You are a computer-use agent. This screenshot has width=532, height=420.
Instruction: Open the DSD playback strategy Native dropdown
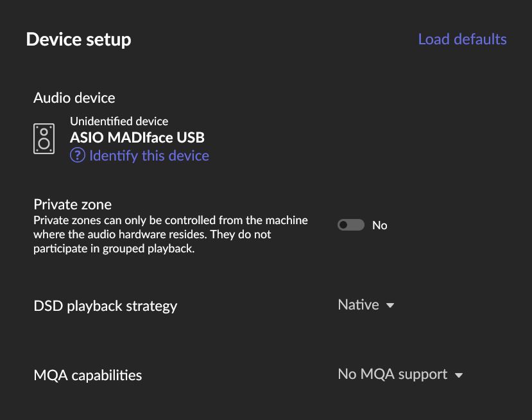366,305
